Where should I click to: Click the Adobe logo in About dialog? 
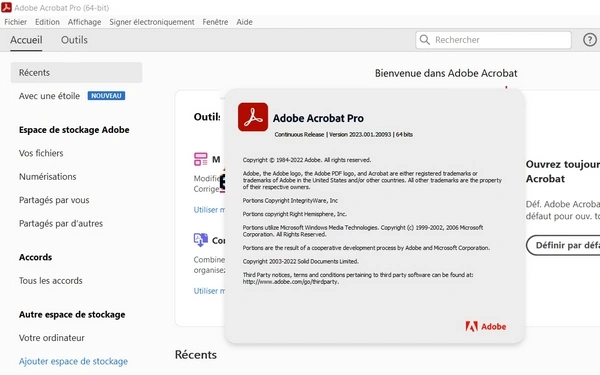click(x=486, y=326)
